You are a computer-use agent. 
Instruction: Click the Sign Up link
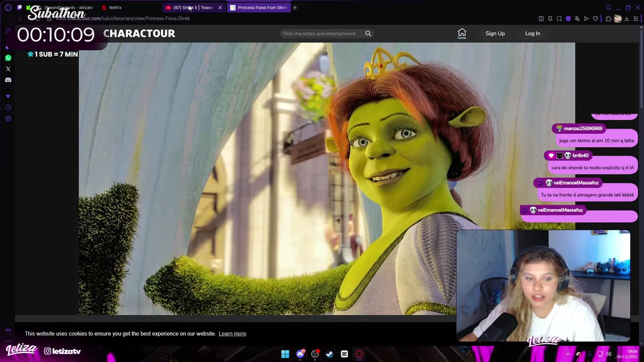coord(495,34)
